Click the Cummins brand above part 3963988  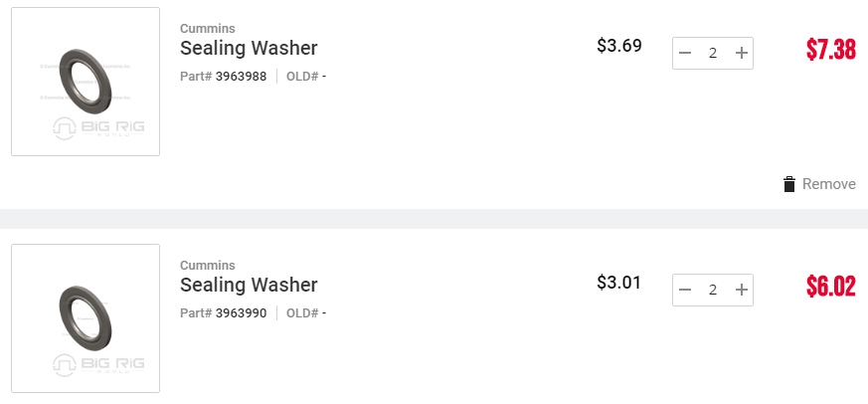[x=208, y=28]
